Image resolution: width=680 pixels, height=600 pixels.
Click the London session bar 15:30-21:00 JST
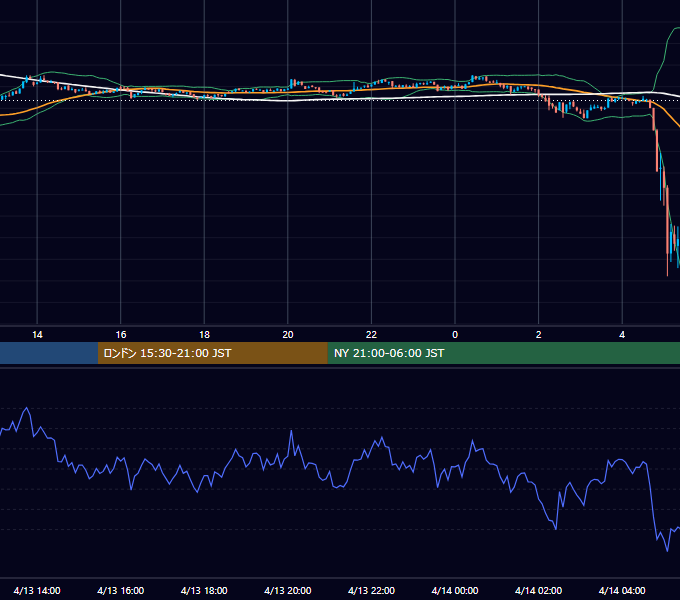pyautogui.click(x=212, y=353)
